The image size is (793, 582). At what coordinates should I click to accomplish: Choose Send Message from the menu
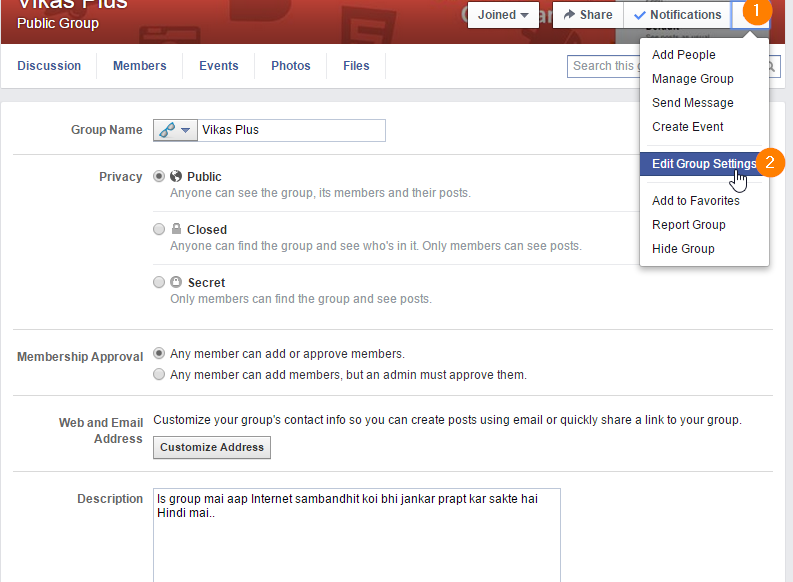click(704, 103)
